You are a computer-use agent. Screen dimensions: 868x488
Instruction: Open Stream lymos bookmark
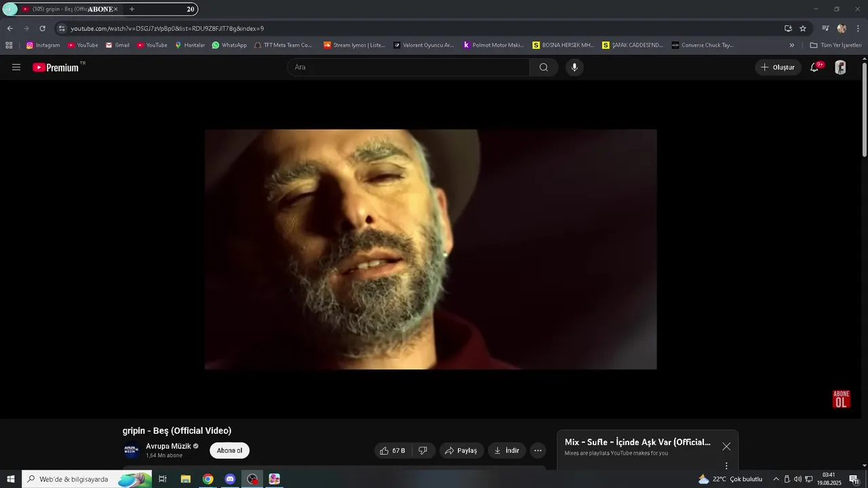point(354,45)
